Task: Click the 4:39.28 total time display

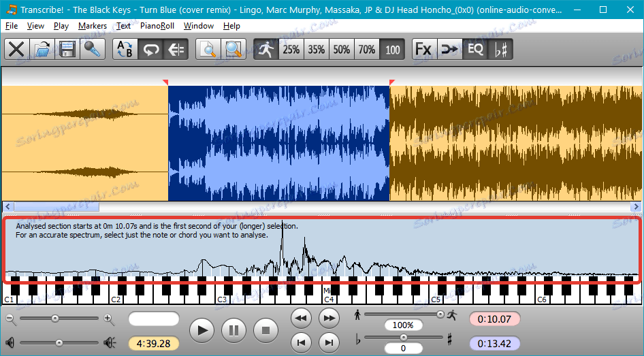Action: click(x=154, y=343)
